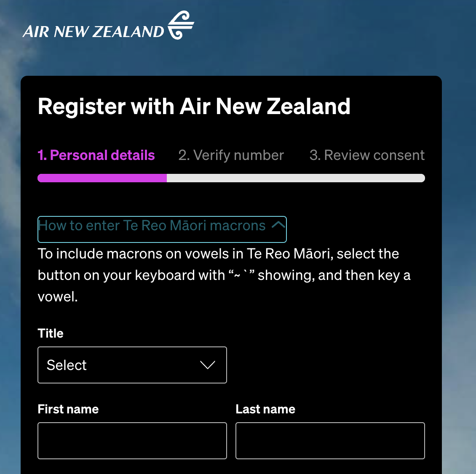Switch to the Verify number step
Screen dimensions: 476x474
click(x=231, y=155)
